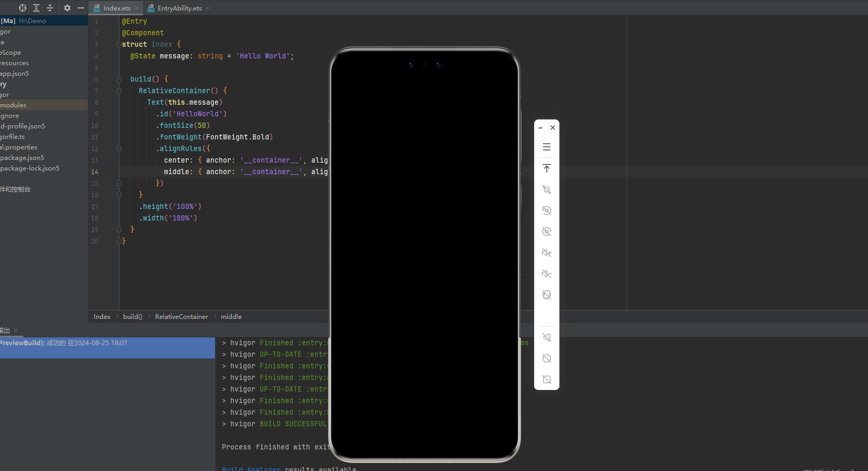868x471 pixels.
Task: Click the emulator recent apps square icon
Action: pyautogui.click(x=547, y=379)
